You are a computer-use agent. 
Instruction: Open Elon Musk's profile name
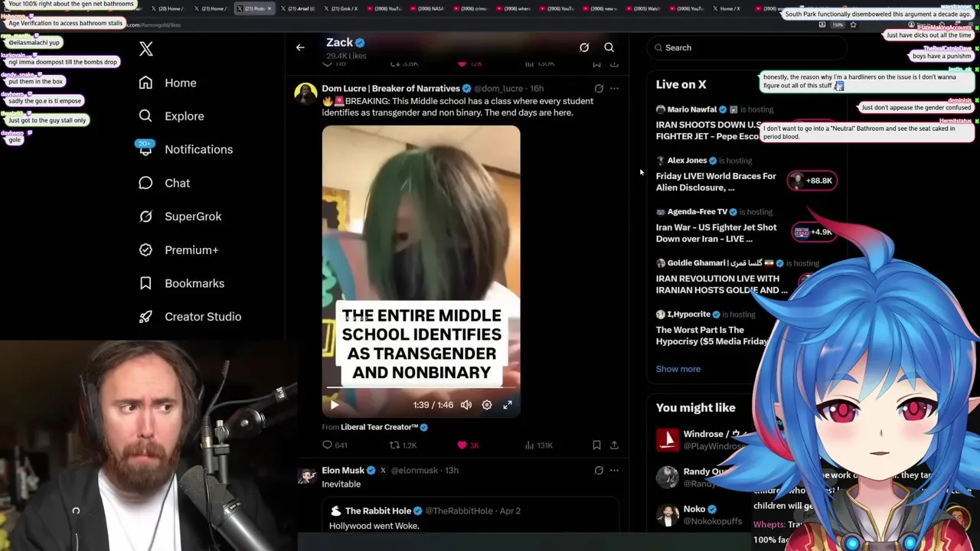(343, 471)
